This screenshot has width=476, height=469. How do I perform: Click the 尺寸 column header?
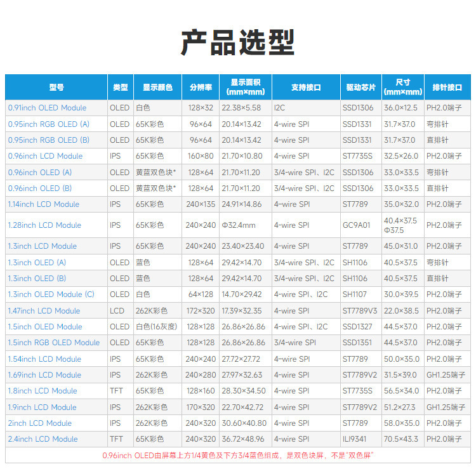[x=403, y=88]
